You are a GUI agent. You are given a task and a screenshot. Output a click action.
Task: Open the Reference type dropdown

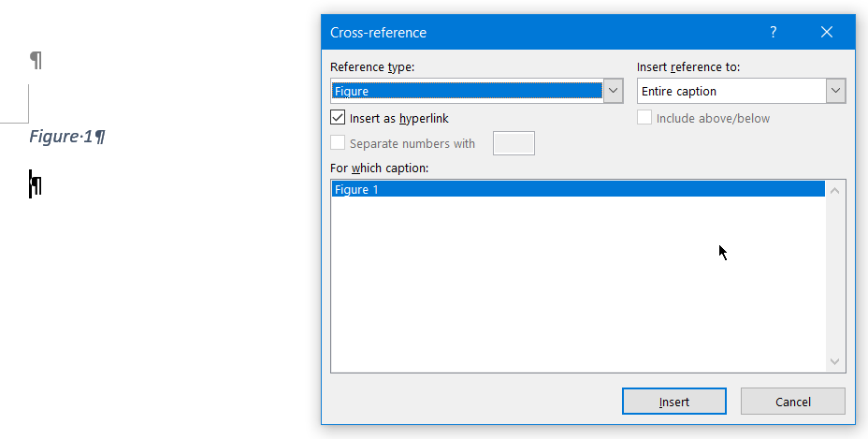(x=613, y=91)
